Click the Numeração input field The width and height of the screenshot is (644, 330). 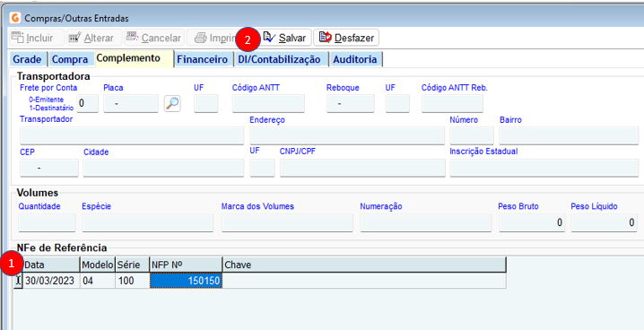pyautogui.click(x=426, y=222)
